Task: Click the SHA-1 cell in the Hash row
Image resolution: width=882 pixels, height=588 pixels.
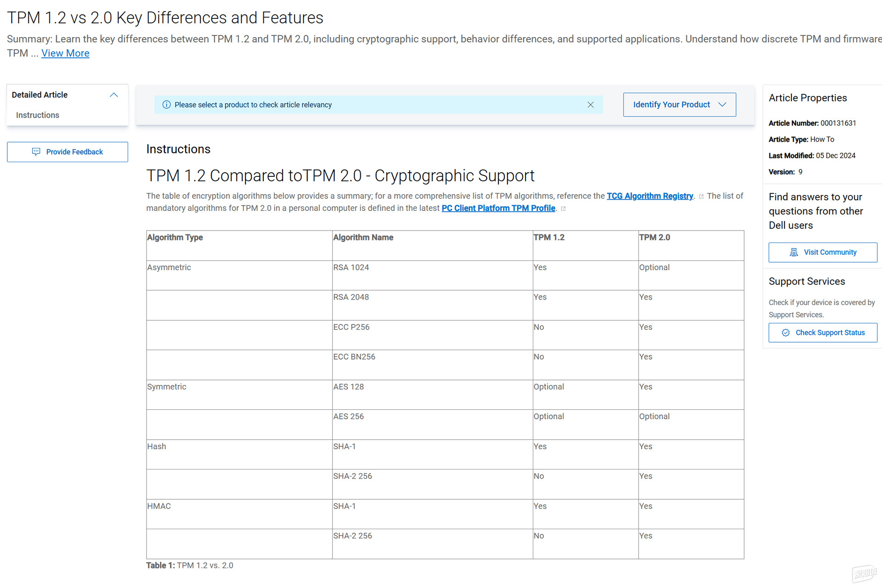Action: (432, 454)
